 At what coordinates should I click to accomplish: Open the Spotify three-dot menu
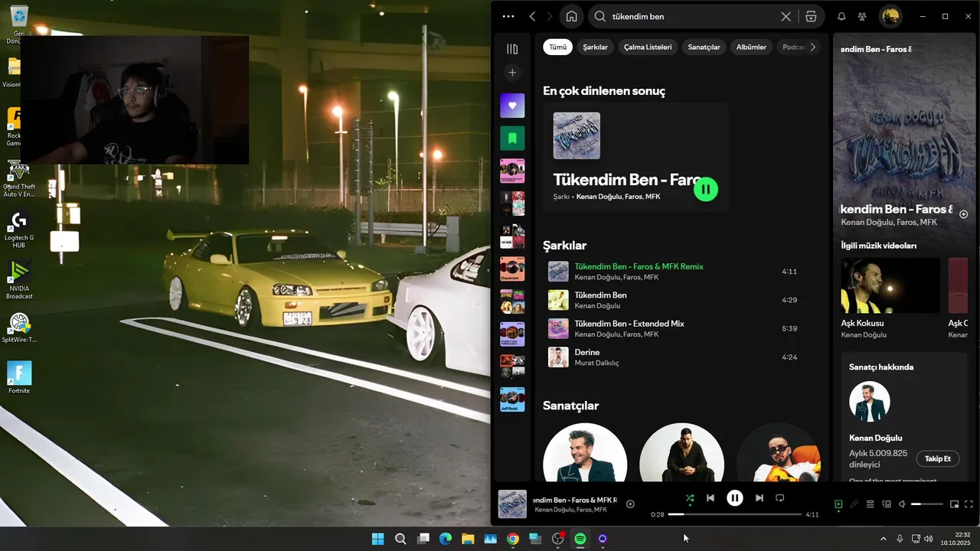tap(508, 16)
